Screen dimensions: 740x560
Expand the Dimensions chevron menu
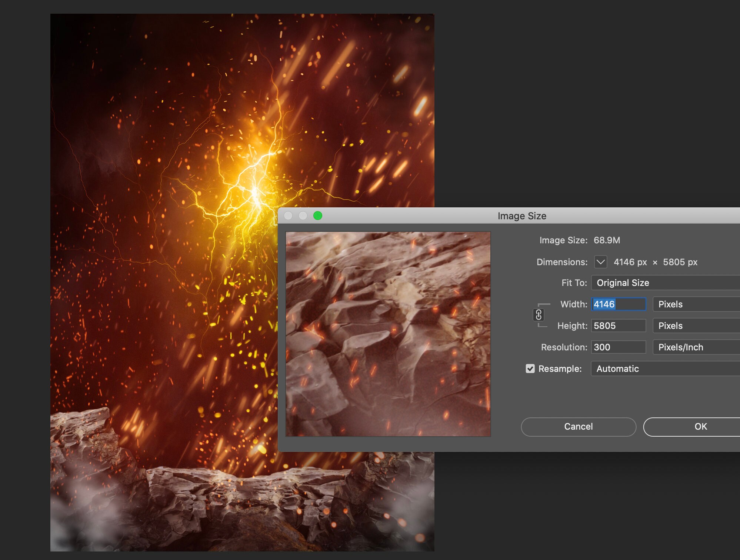(600, 262)
